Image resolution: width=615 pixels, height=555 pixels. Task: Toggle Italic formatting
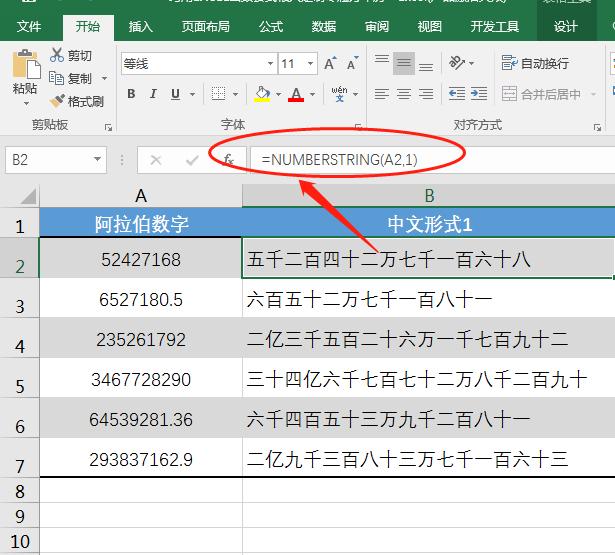[153, 94]
